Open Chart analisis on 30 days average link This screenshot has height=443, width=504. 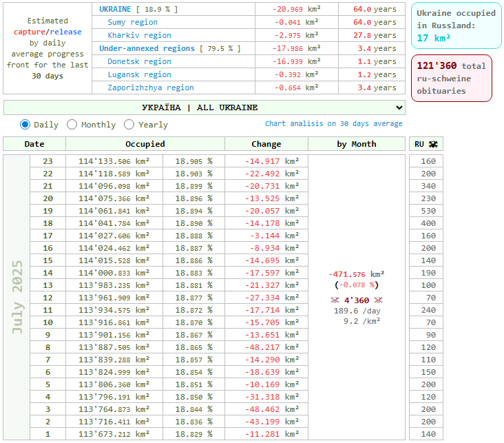point(333,123)
